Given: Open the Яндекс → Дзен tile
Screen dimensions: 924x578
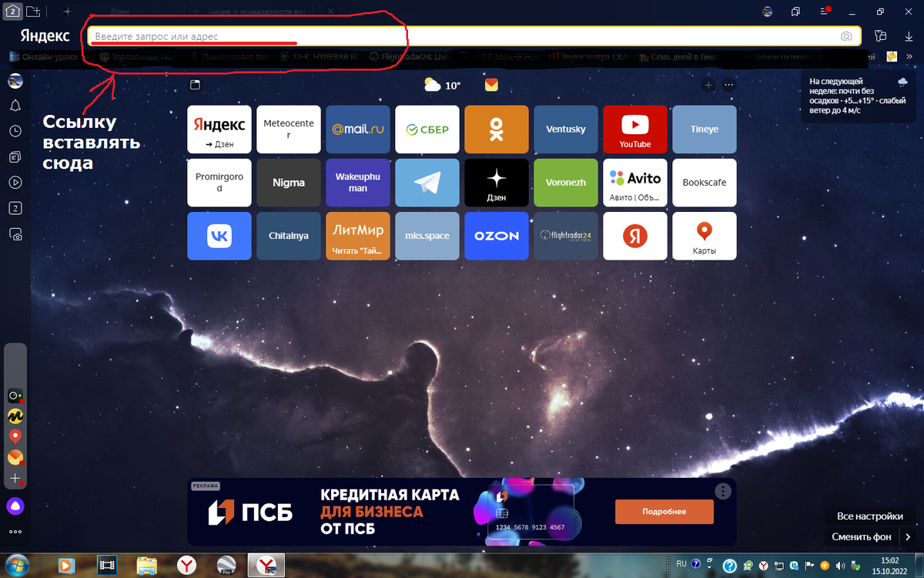Looking at the screenshot, I should point(219,129).
